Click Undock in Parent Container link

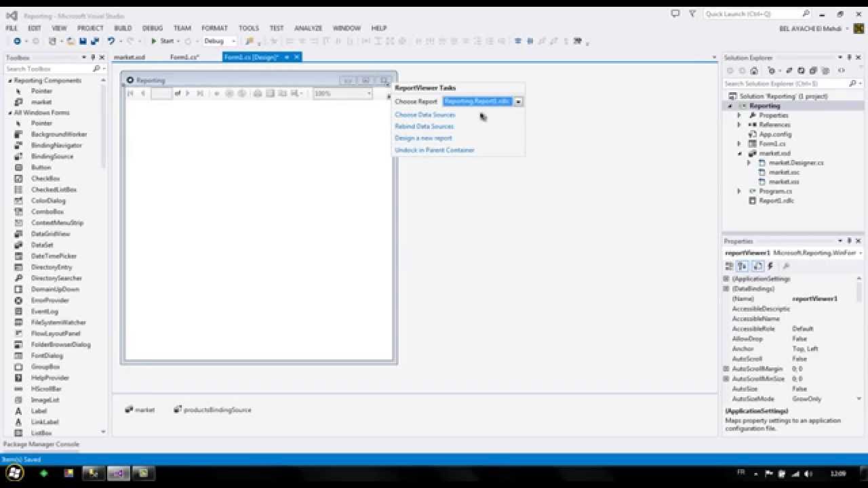tap(435, 150)
